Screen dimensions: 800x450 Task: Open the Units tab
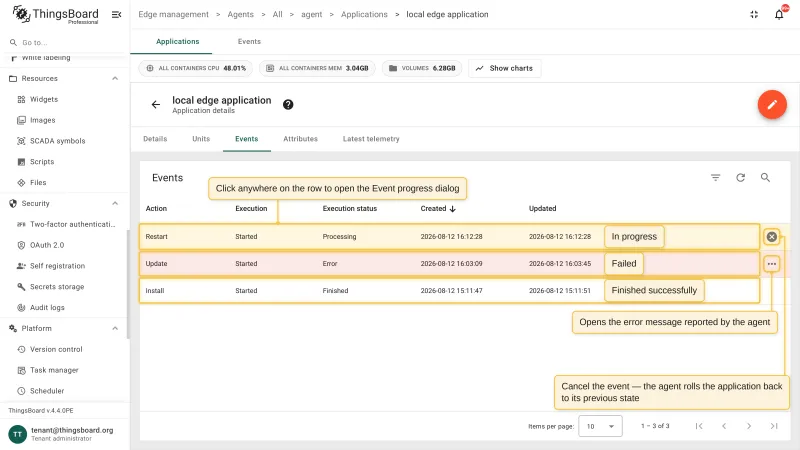[201, 139]
